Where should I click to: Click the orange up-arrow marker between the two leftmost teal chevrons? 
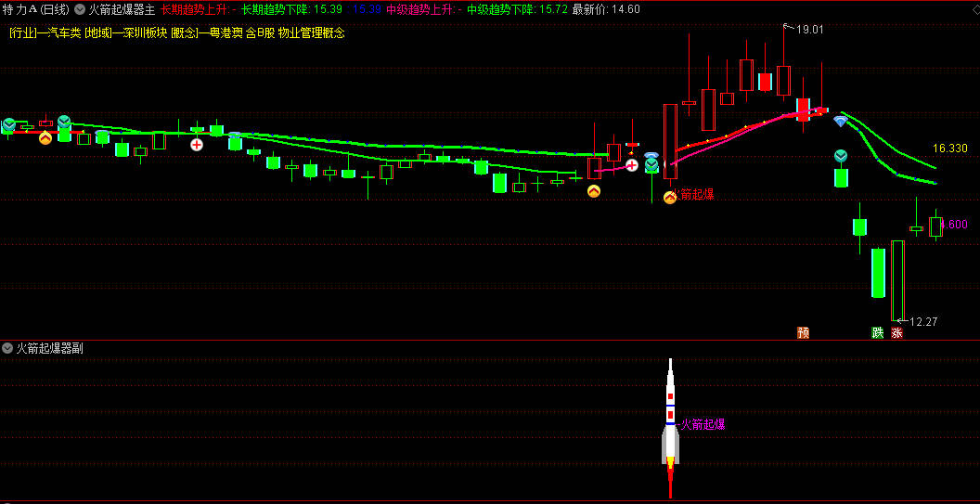pos(45,138)
